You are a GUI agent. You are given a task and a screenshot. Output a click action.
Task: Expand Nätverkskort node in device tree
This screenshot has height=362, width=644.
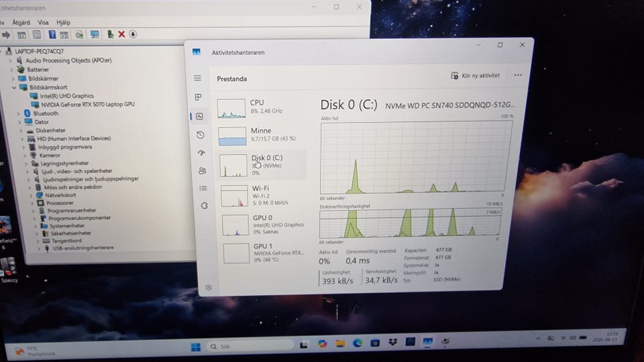(32, 195)
